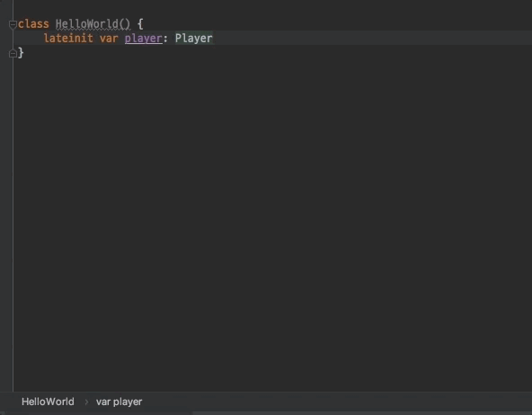Image resolution: width=532 pixels, height=415 pixels.
Task: Click the 'var' keyword in code
Action: tap(109, 39)
